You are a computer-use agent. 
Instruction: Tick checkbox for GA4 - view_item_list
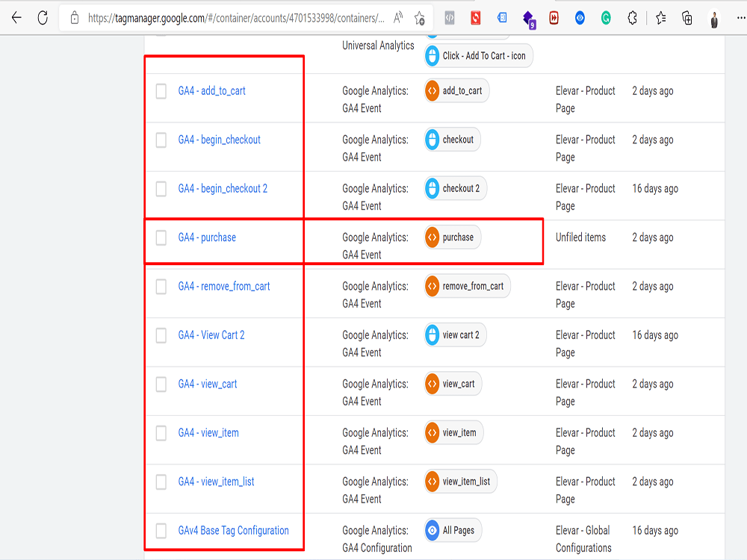click(161, 482)
